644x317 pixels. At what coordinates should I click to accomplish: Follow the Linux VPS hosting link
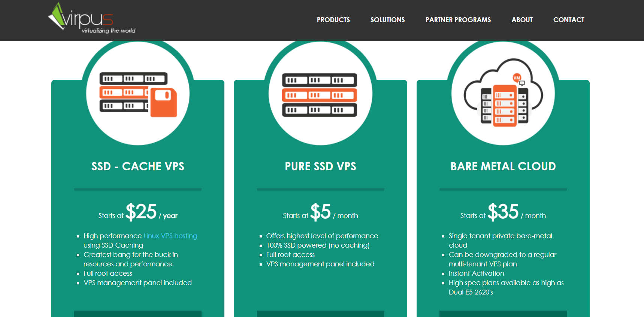point(170,236)
